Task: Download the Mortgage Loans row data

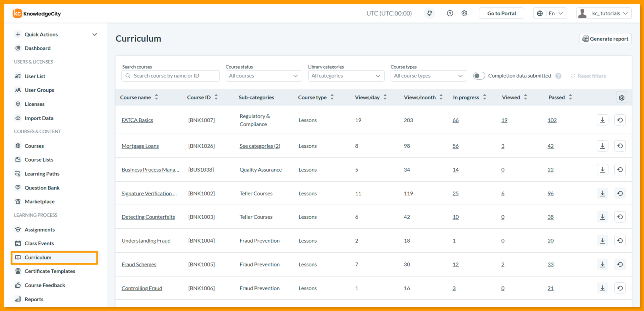Action: pos(602,146)
